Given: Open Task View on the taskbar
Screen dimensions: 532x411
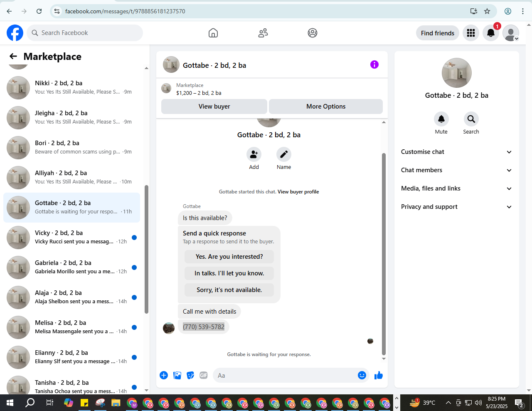Looking at the screenshot, I should click(49, 403).
